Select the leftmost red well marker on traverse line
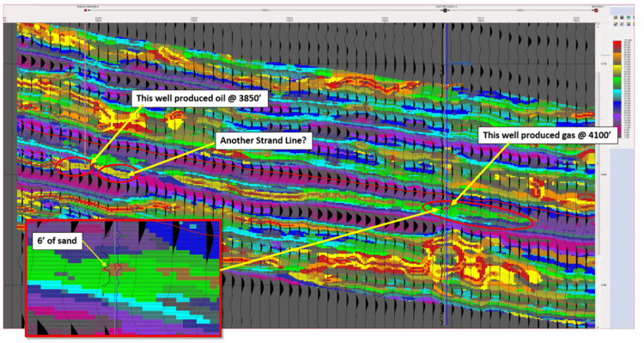This screenshot has width=644, height=343. 85,10
